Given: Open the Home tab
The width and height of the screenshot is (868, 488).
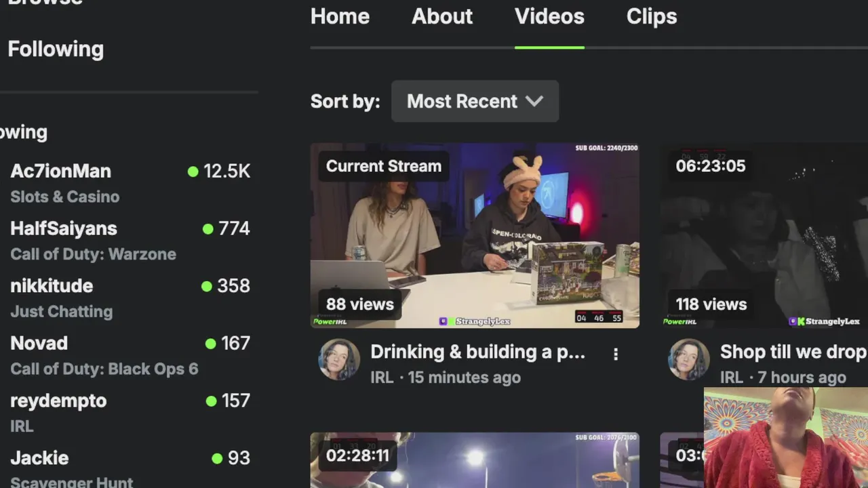Looking at the screenshot, I should click(x=340, y=16).
